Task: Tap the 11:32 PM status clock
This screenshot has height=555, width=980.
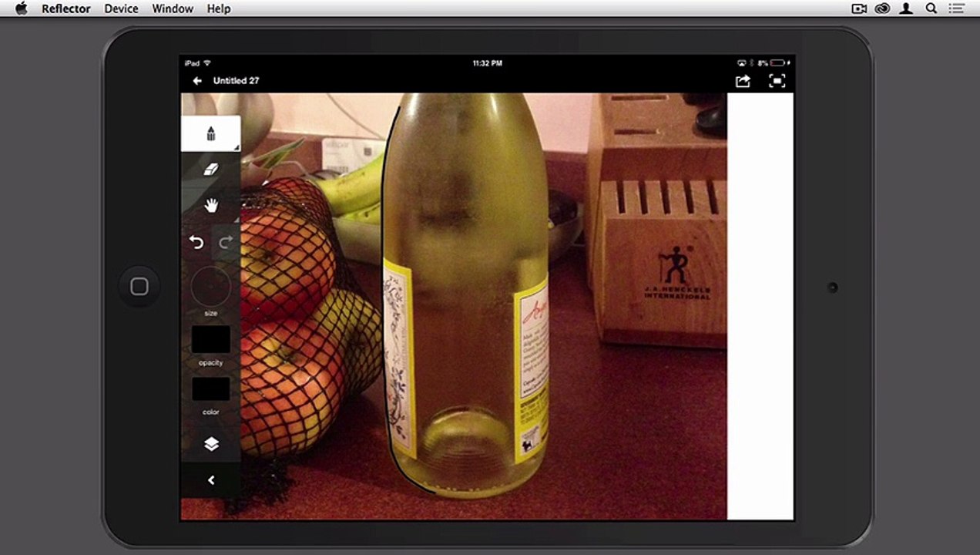Action: click(487, 63)
